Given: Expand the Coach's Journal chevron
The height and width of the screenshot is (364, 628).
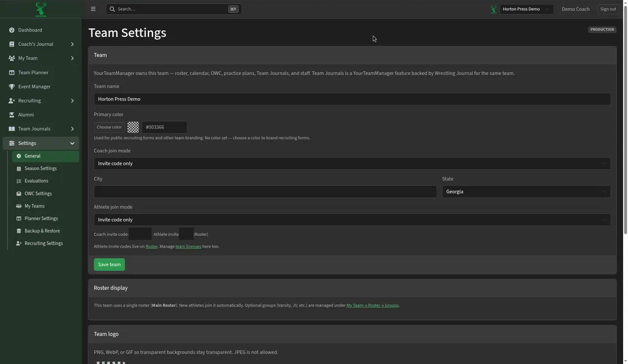Looking at the screenshot, I should pyautogui.click(x=72, y=44).
